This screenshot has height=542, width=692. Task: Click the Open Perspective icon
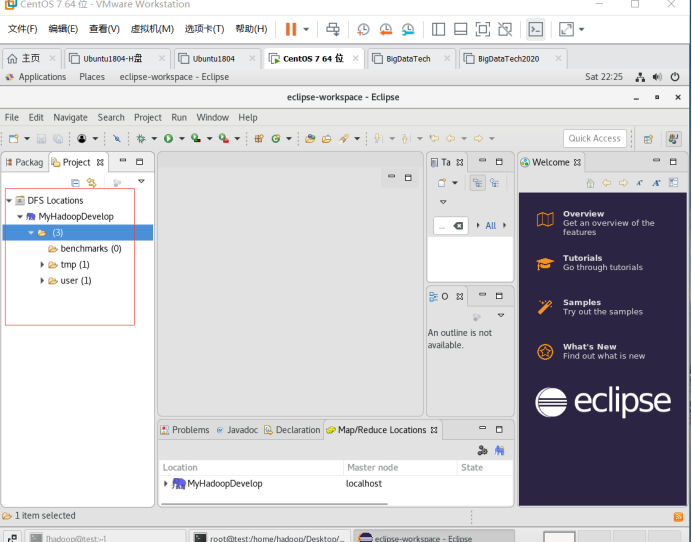[x=648, y=139]
